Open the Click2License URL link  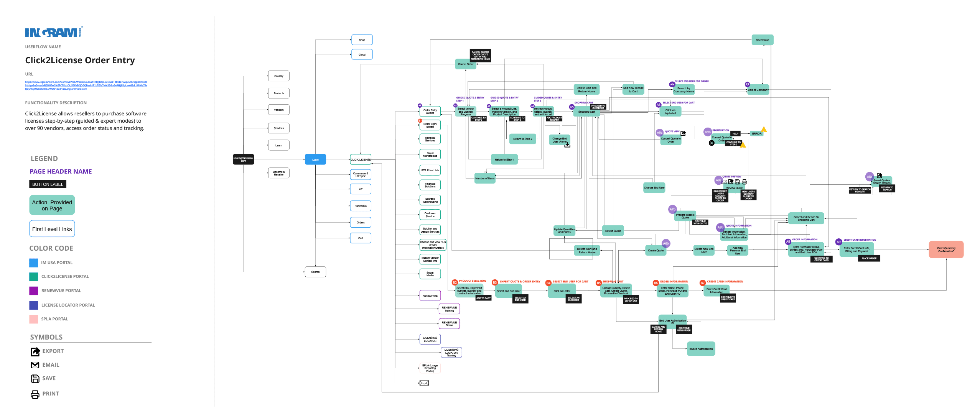tap(86, 85)
